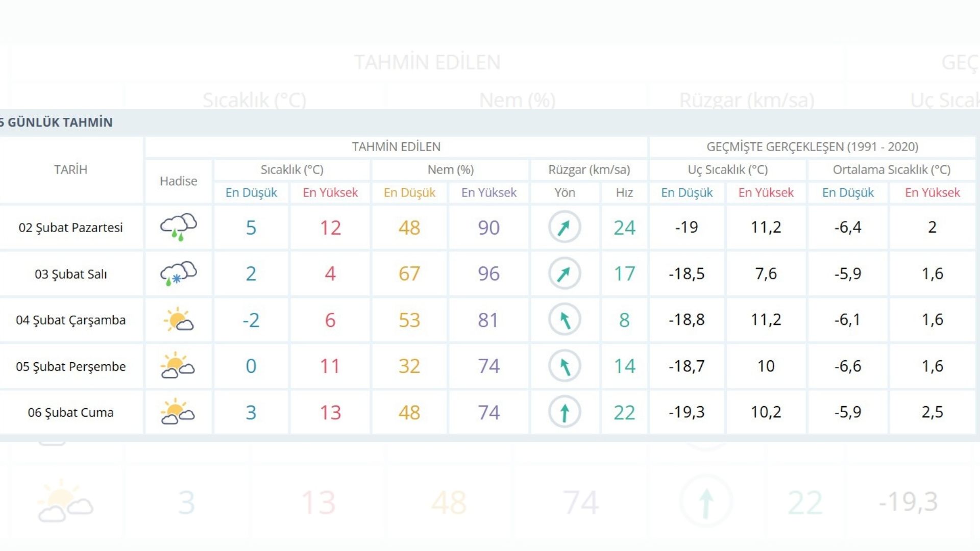Click sleet icon for 03 Şubat Salı
980x551 pixels.
178,273
